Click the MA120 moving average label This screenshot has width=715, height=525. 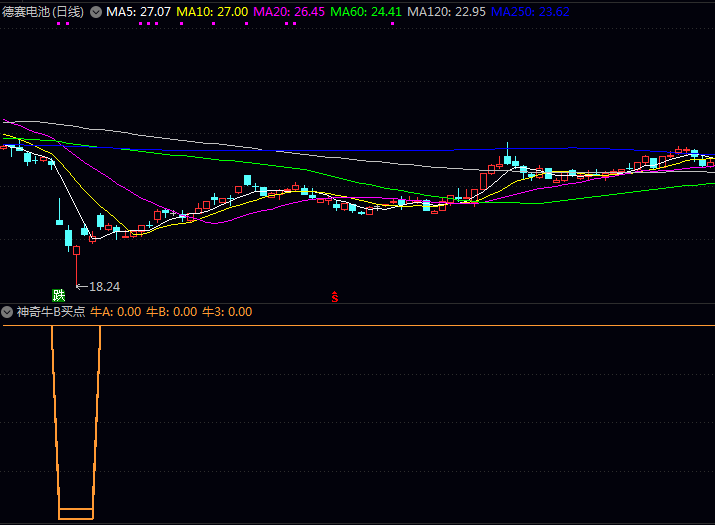446,12
